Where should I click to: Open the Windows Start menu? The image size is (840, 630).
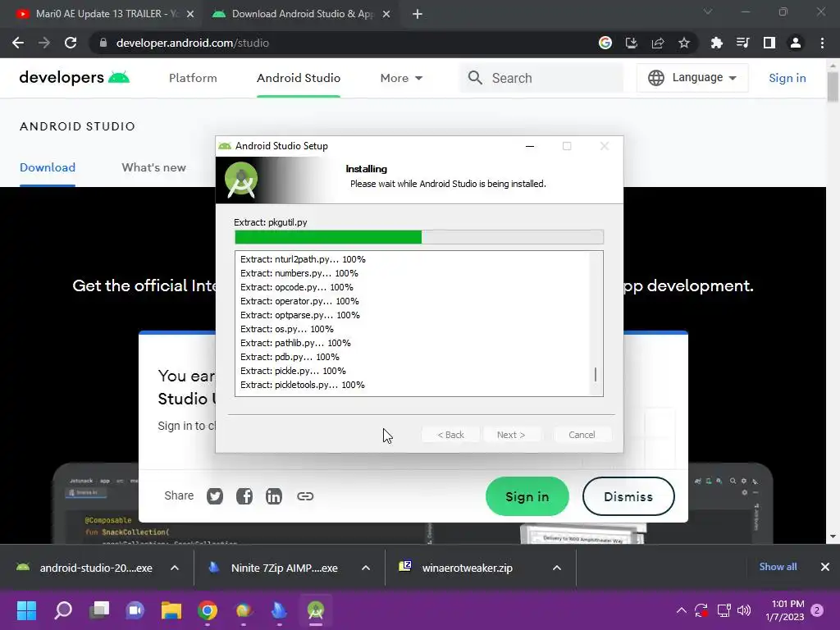26,610
